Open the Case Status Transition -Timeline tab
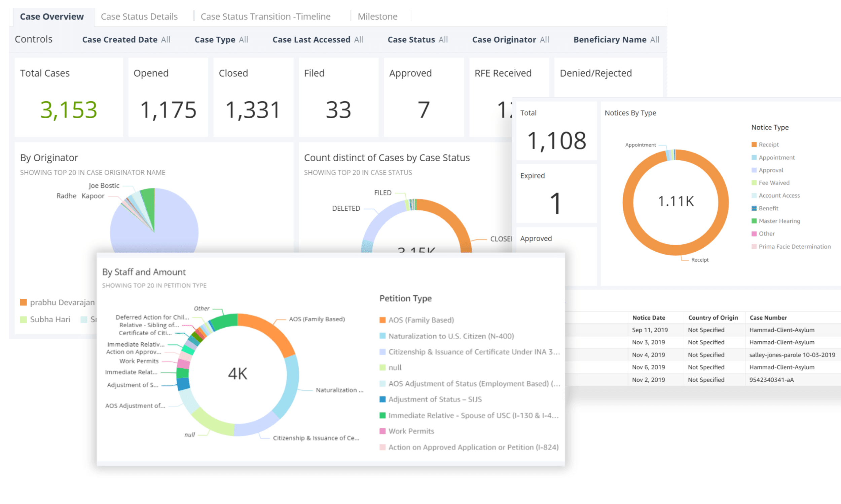Image resolution: width=841 pixels, height=504 pixels. coord(265,17)
